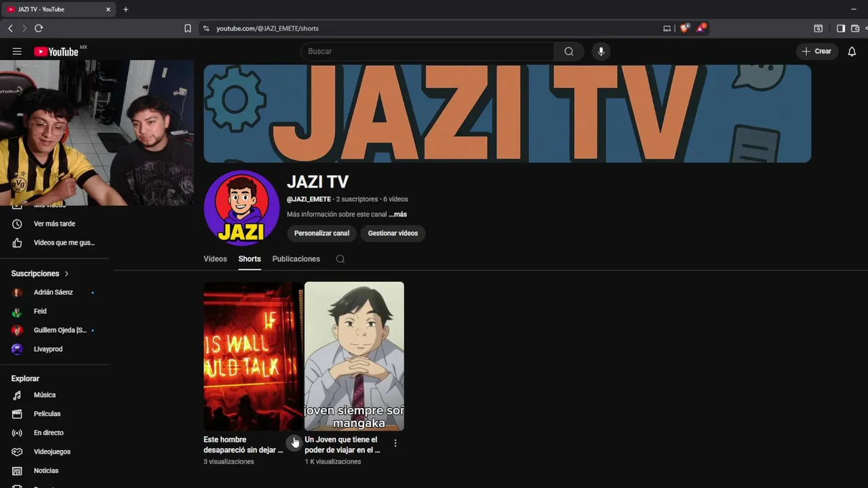
Task: Go forward with the browser forward arrow
Action: click(24, 28)
